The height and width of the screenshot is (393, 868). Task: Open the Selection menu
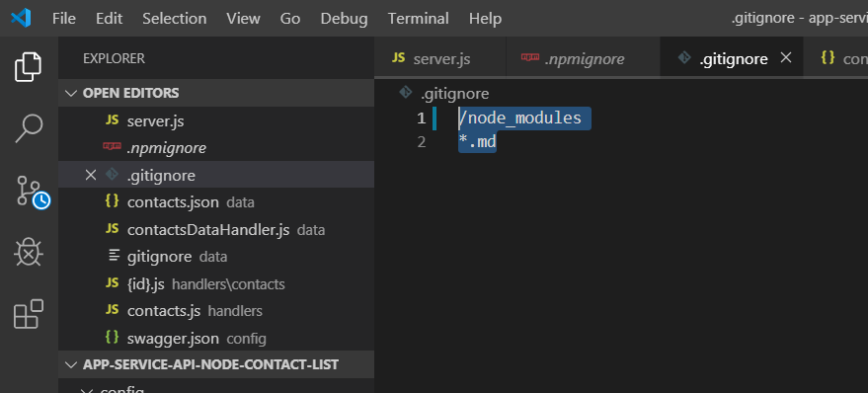pyautogui.click(x=175, y=18)
